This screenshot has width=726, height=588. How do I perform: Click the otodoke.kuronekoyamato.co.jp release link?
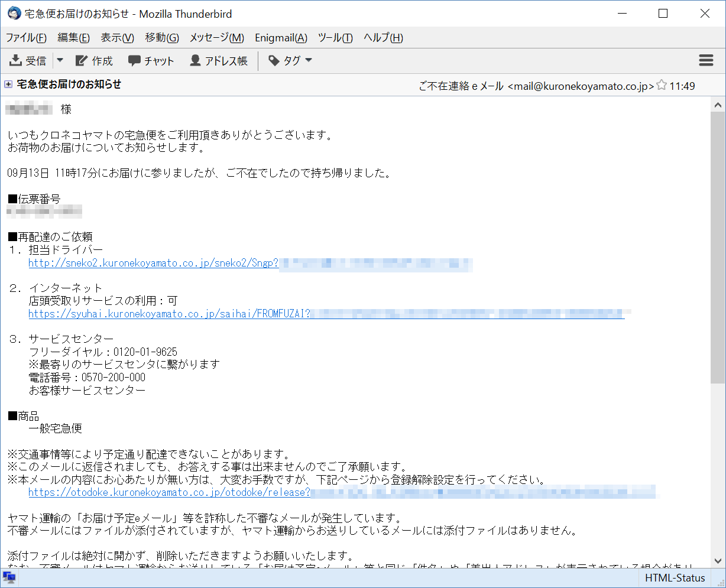[x=169, y=492]
